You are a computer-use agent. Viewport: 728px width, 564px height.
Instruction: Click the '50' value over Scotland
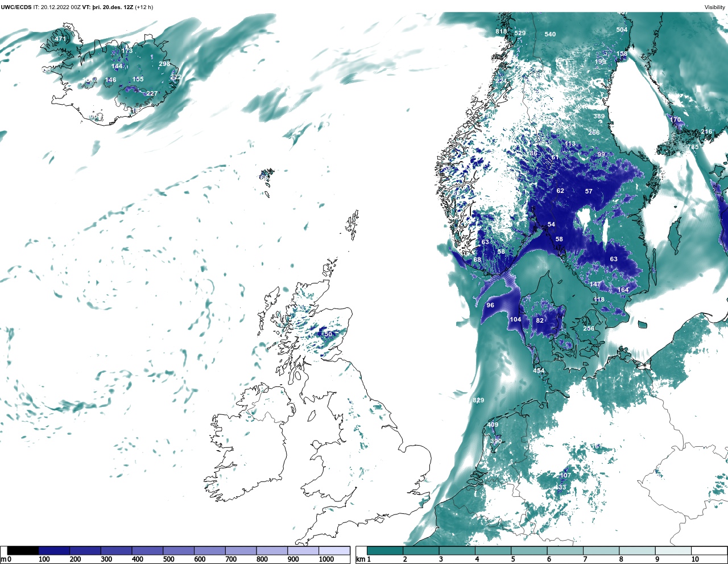[328, 334]
